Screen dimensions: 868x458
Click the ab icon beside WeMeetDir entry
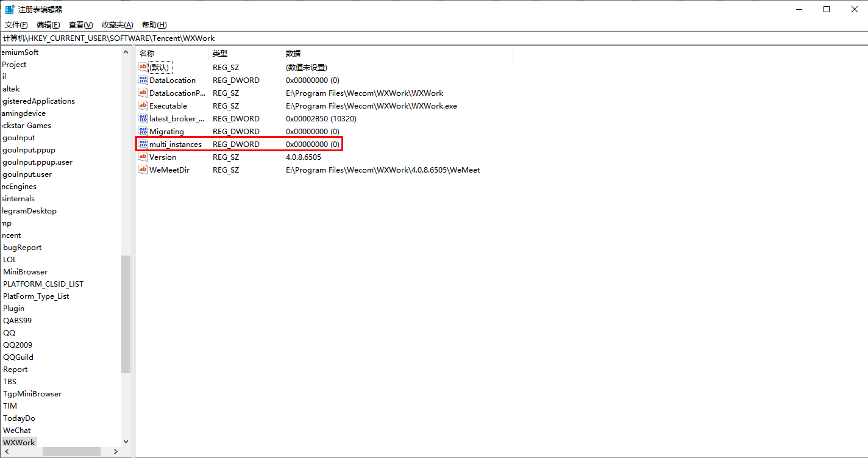tap(143, 170)
